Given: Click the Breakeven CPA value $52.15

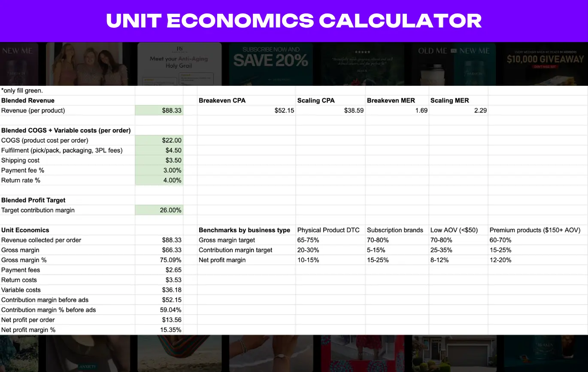Looking at the screenshot, I should pos(284,110).
